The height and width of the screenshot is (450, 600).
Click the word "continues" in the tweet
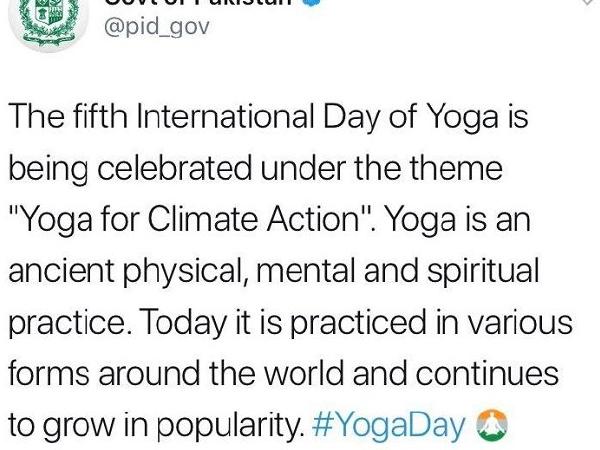(x=487, y=373)
